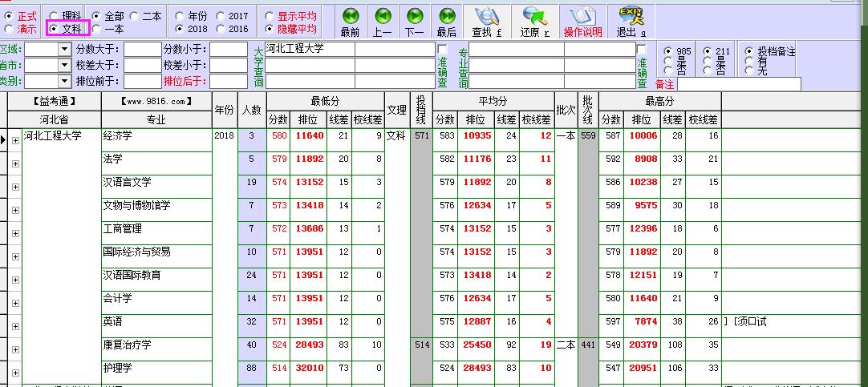The height and width of the screenshot is (387, 868).
Task: Reset the filters with 还原
Action: [x=535, y=22]
